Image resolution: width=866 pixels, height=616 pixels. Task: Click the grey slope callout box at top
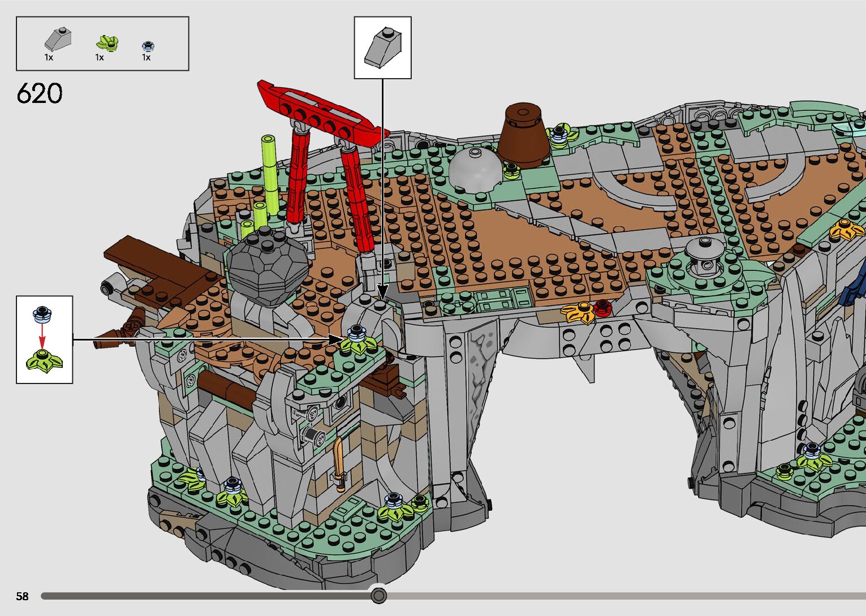tap(382, 48)
